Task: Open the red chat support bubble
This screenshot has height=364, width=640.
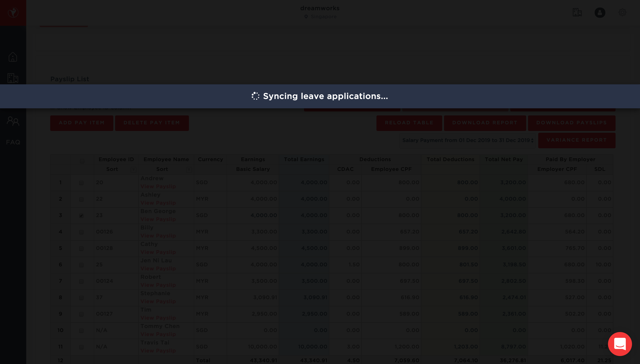Action: tap(620, 344)
